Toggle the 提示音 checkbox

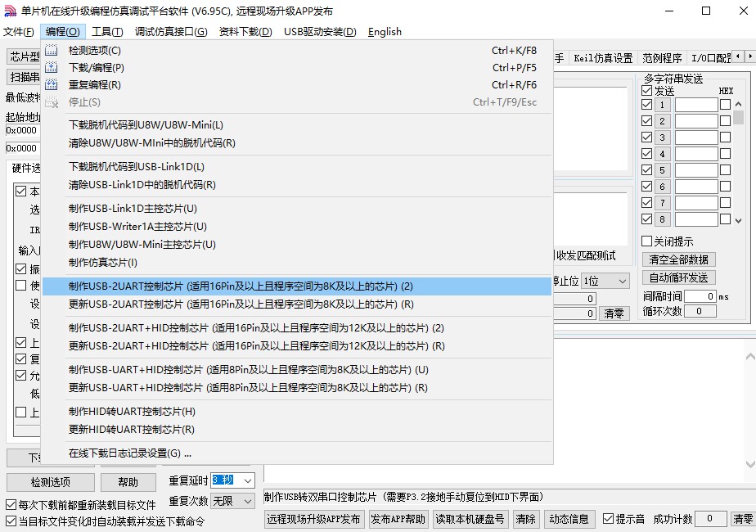click(x=609, y=519)
